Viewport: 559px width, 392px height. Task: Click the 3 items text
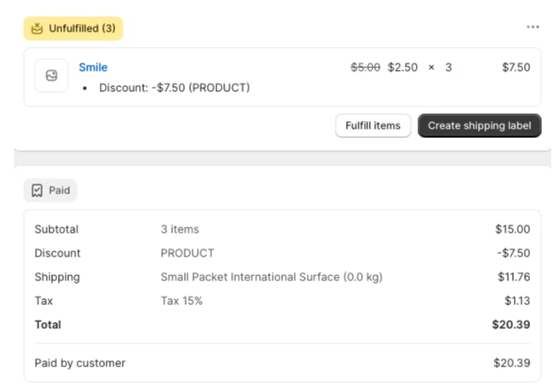coord(180,229)
